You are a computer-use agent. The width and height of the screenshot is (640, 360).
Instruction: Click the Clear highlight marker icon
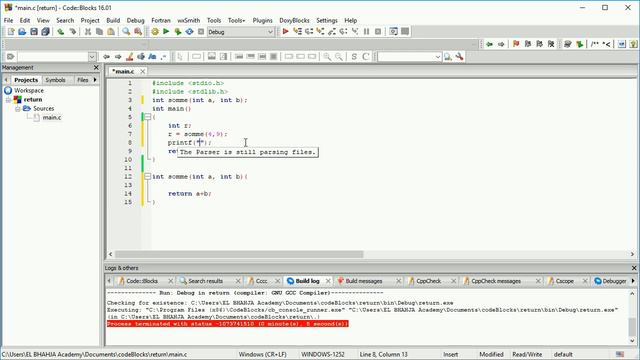click(x=129, y=57)
